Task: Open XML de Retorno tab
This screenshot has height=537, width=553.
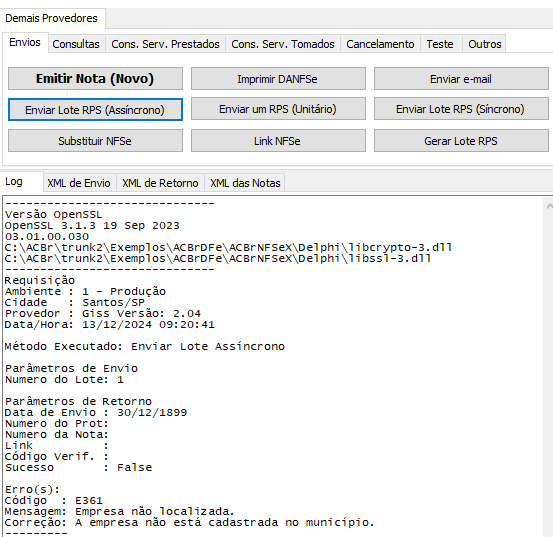Action: (160, 183)
